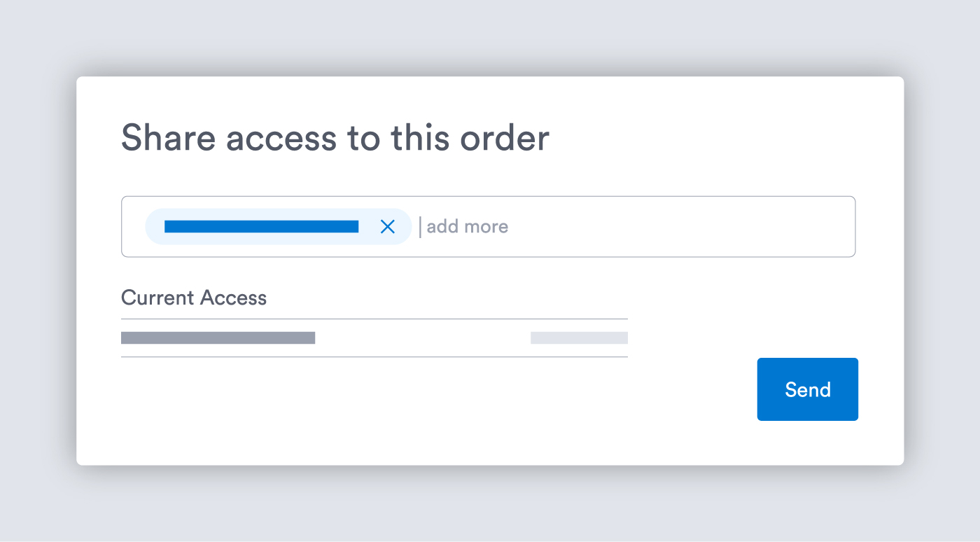
Task: Click the "Share access to this order" title
Action: point(335,137)
